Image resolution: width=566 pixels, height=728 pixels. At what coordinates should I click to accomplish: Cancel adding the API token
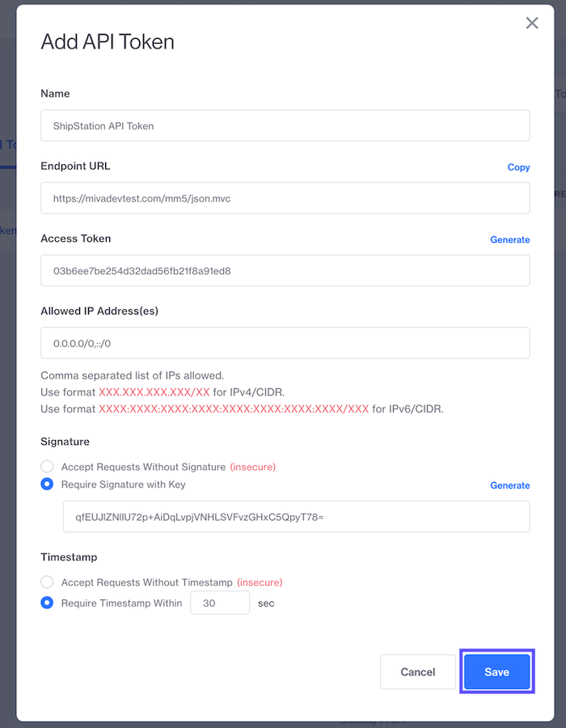(x=418, y=672)
